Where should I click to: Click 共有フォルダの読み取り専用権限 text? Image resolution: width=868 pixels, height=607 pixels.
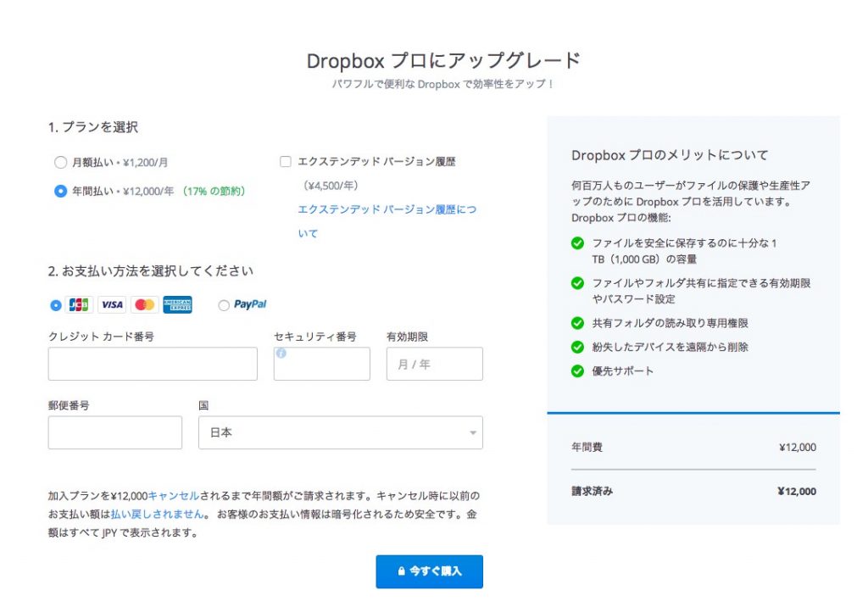coord(670,323)
